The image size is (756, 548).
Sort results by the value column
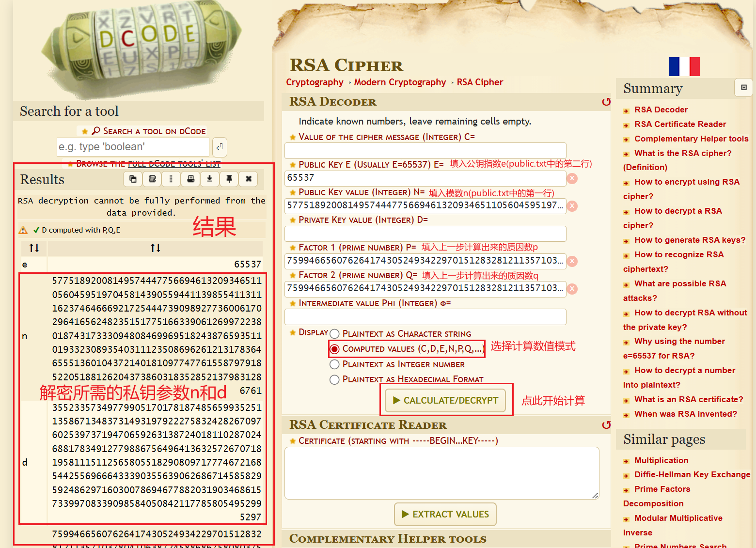155,248
